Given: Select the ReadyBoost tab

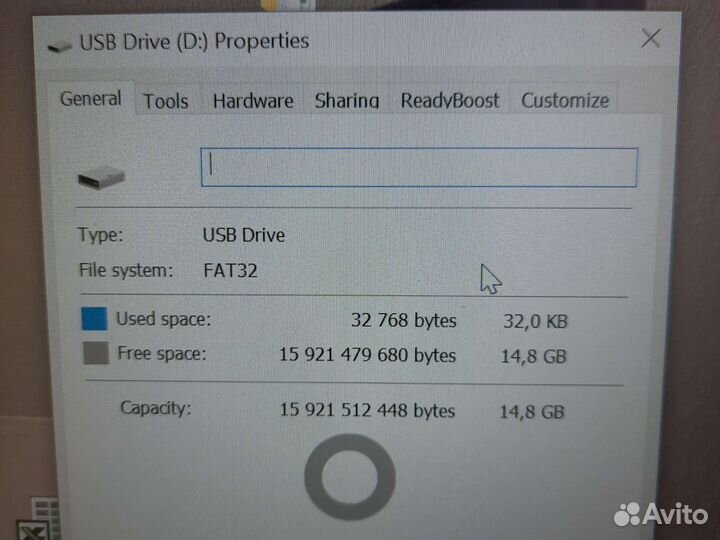Looking at the screenshot, I should 450,101.
